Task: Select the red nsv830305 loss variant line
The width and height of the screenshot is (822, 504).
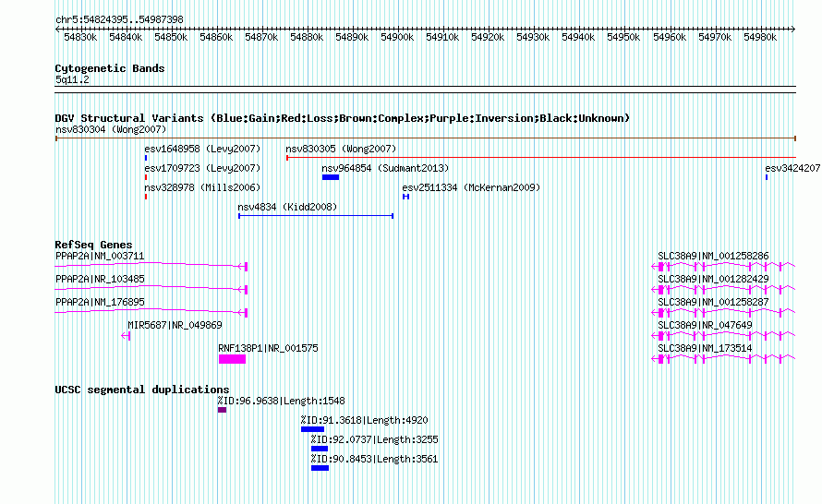Action: click(541, 158)
